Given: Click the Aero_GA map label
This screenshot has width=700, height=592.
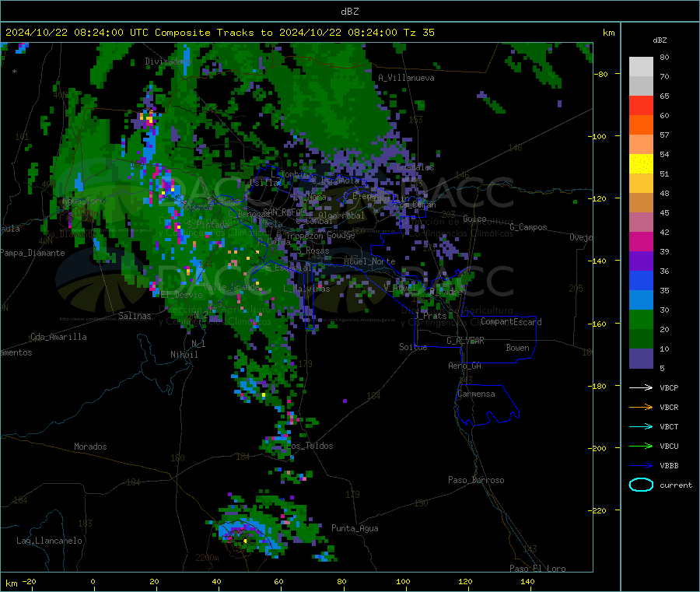Looking at the screenshot, I should [465, 366].
